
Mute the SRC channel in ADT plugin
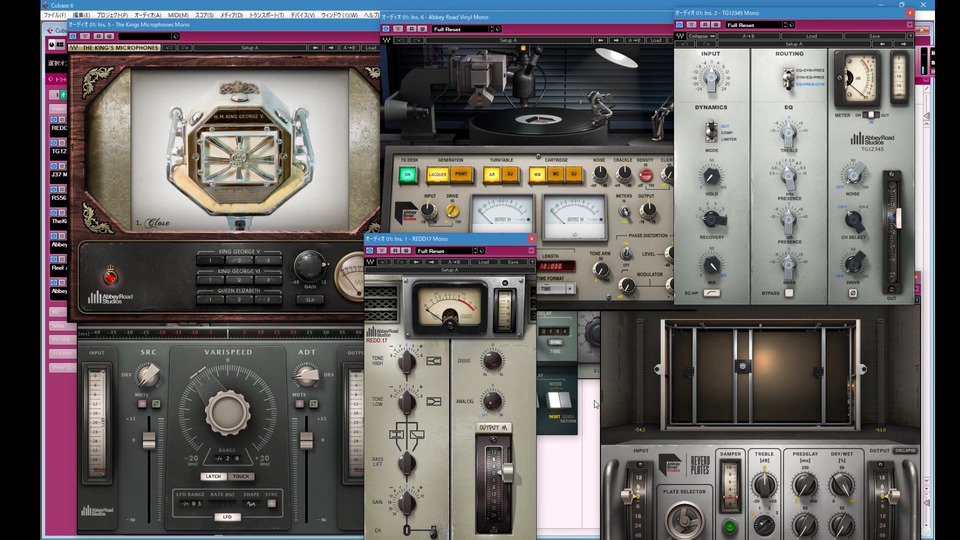click(142, 404)
